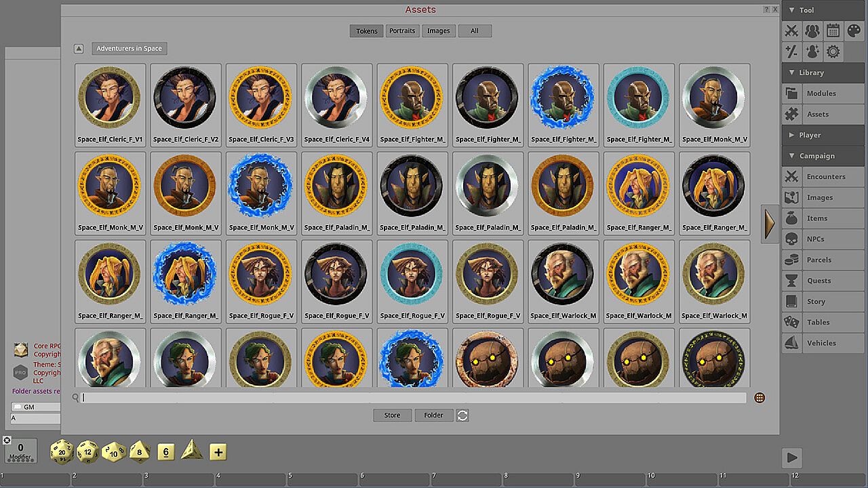Click the Parcels coins icon in sidebar
868x488 pixels.
tap(791, 260)
